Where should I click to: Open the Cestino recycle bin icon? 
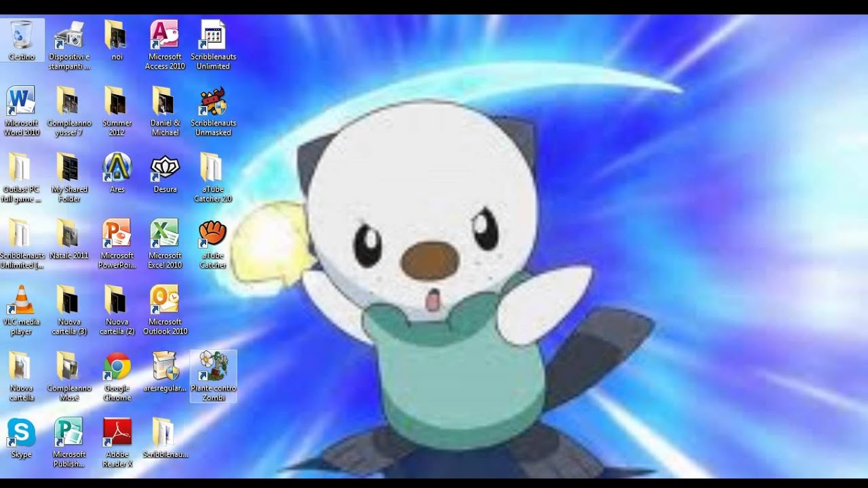point(21,41)
